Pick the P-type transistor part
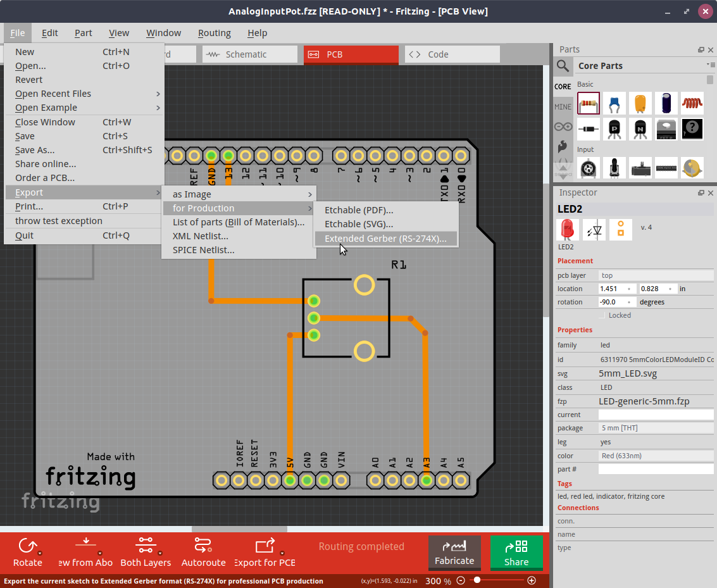 pyautogui.click(x=614, y=129)
